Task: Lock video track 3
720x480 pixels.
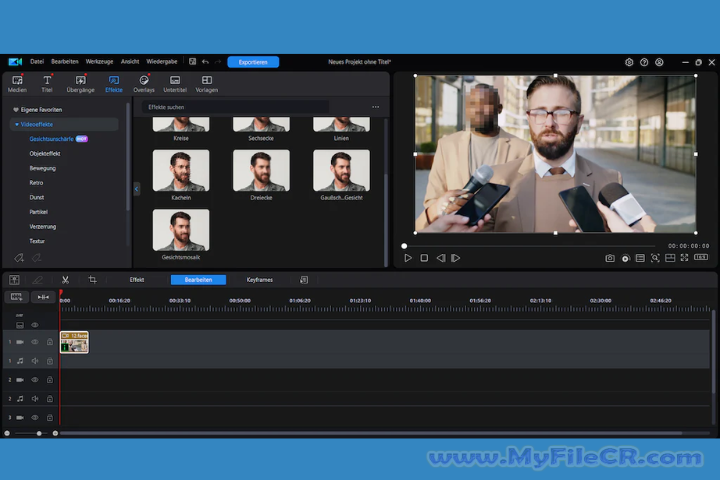Action: point(50,418)
